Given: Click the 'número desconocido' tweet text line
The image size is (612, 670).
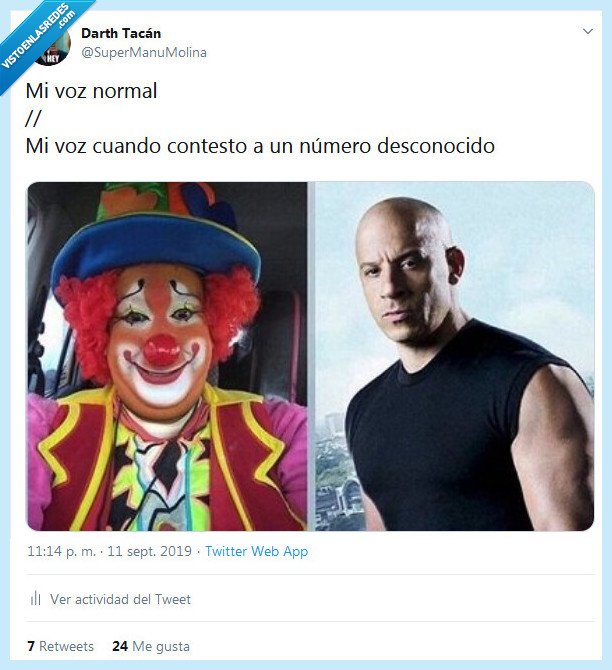Looking at the screenshot, I should pos(260,146).
